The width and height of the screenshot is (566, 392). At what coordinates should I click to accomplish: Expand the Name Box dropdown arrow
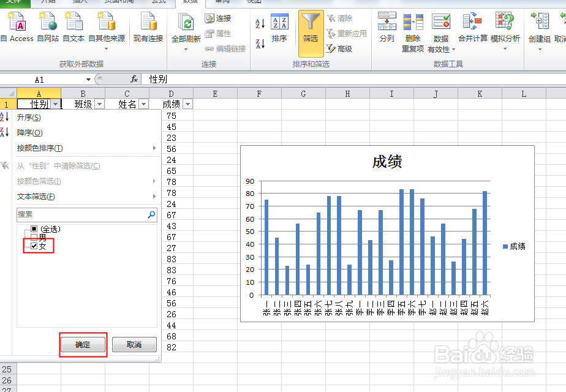point(88,80)
